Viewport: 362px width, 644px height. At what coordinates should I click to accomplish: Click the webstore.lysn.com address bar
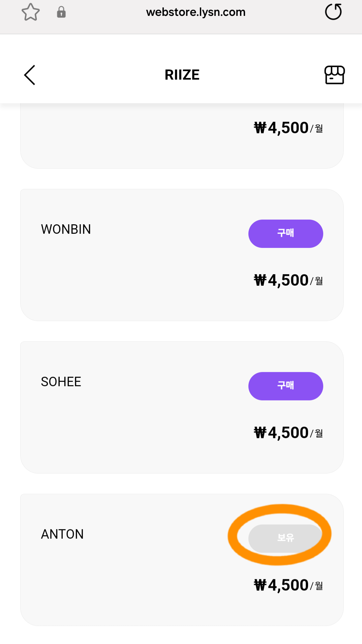pyautogui.click(x=195, y=12)
